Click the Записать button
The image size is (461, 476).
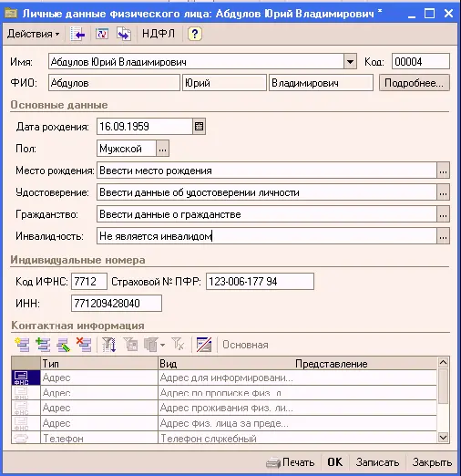tap(377, 462)
